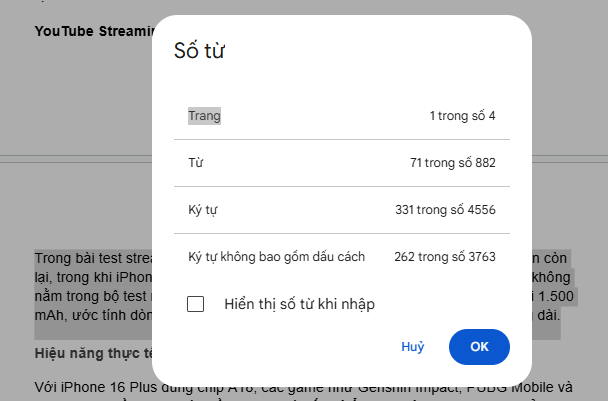Viewport: 608px width, 401px height.
Task: Click the page count "1 trong số 4"
Action: click(x=462, y=116)
